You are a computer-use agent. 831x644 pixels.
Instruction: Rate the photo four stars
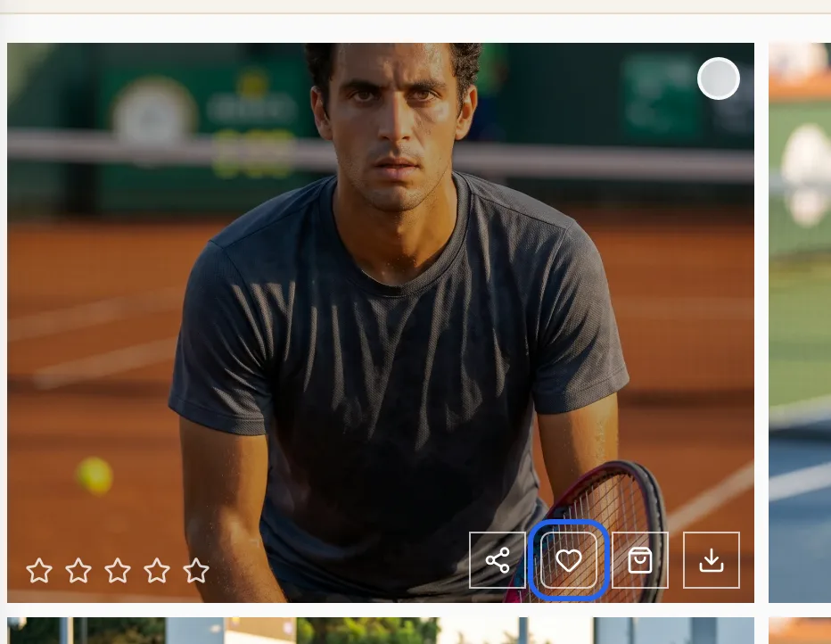point(157,570)
